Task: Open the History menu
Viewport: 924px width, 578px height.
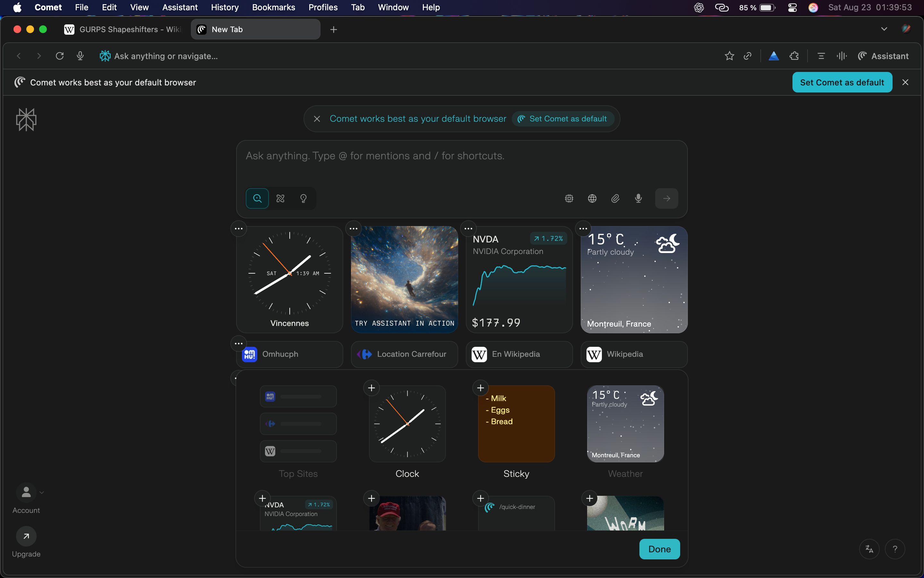Action: [x=225, y=7]
